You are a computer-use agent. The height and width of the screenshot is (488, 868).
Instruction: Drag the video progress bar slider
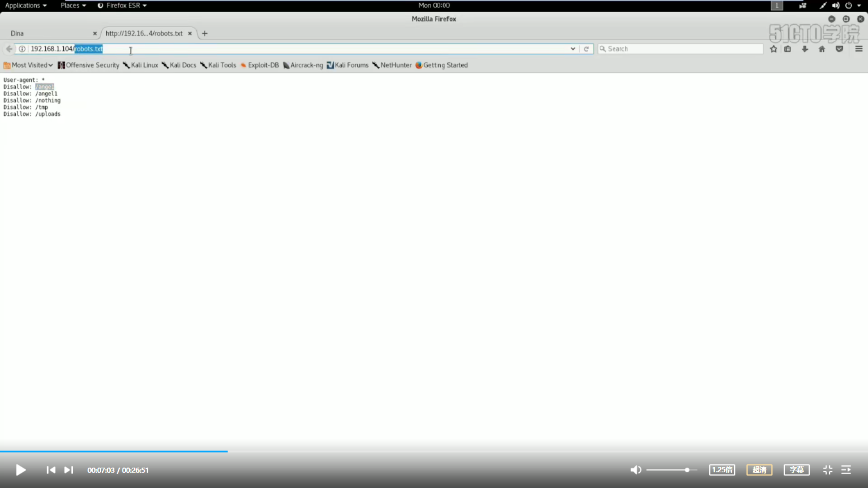(x=228, y=450)
